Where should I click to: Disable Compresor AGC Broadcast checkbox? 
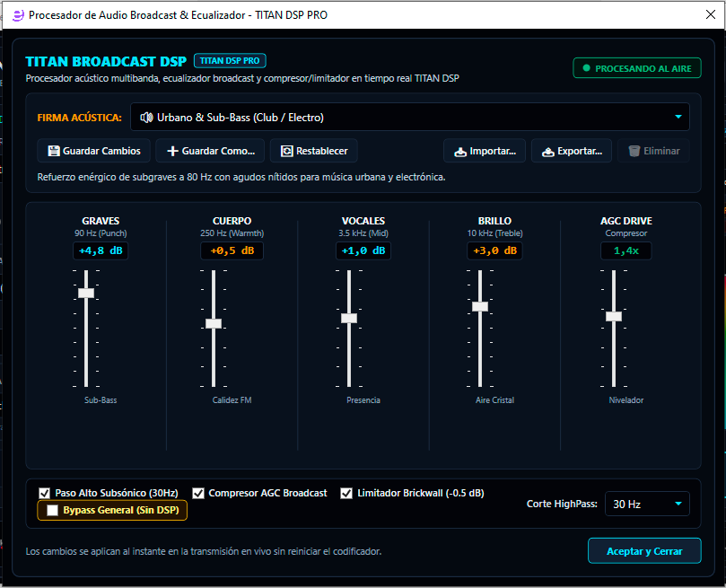click(x=198, y=493)
